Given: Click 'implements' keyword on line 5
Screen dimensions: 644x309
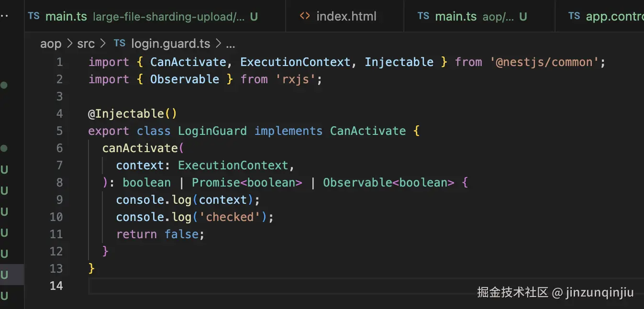Looking at the screenshot, I should pyautogui.click(x=289, y=131).
